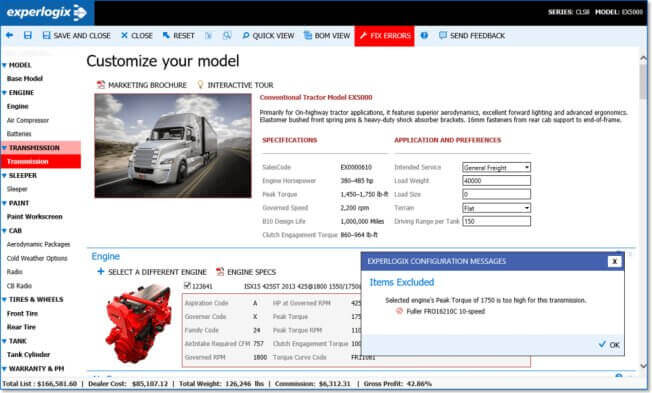Click the scrollbar down arrow
Viewport: 652px width, 393px height.
[x=643, y=366]
